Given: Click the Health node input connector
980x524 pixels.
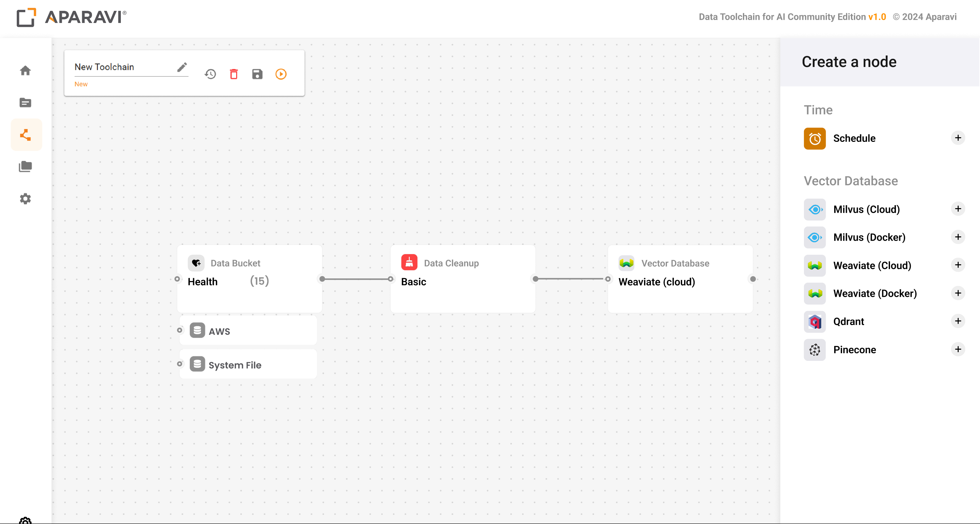Looking at the screenshot, I should (x=177, y=279).
